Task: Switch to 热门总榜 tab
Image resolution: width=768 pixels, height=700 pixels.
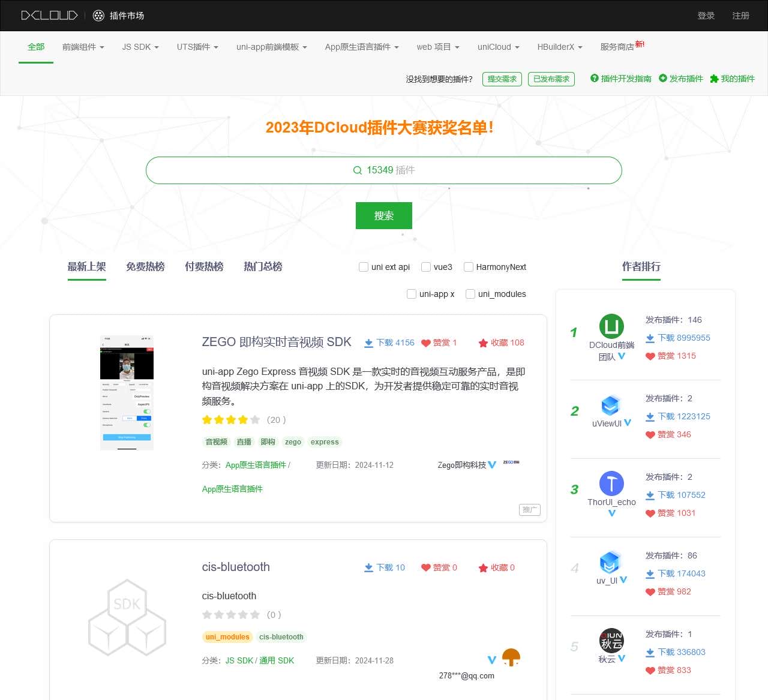Action: [263, 266]
